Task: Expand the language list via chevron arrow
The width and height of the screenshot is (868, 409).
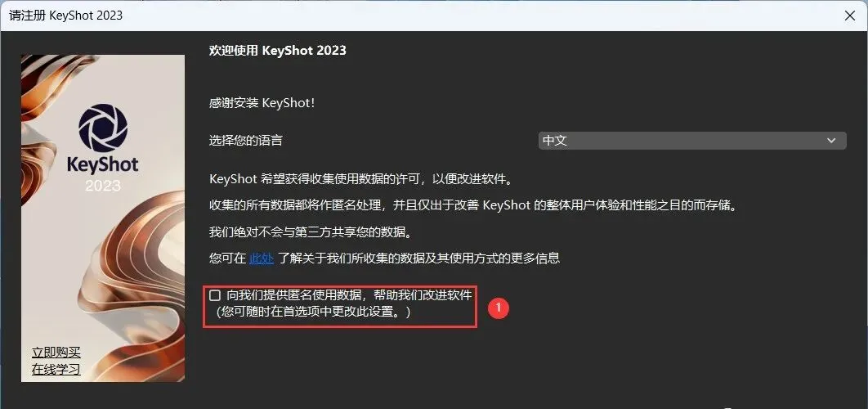Action: tap(831, 141)
